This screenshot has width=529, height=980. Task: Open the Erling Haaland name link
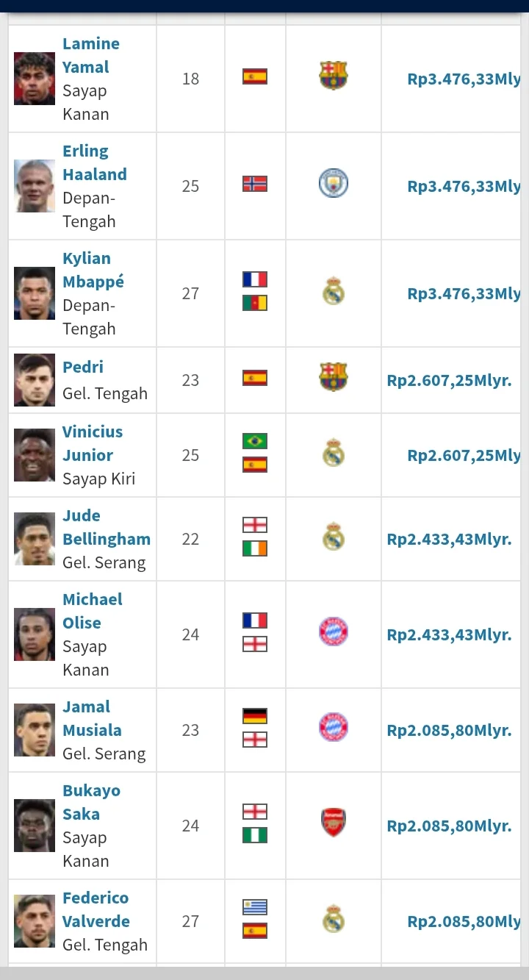pos(94,162)
